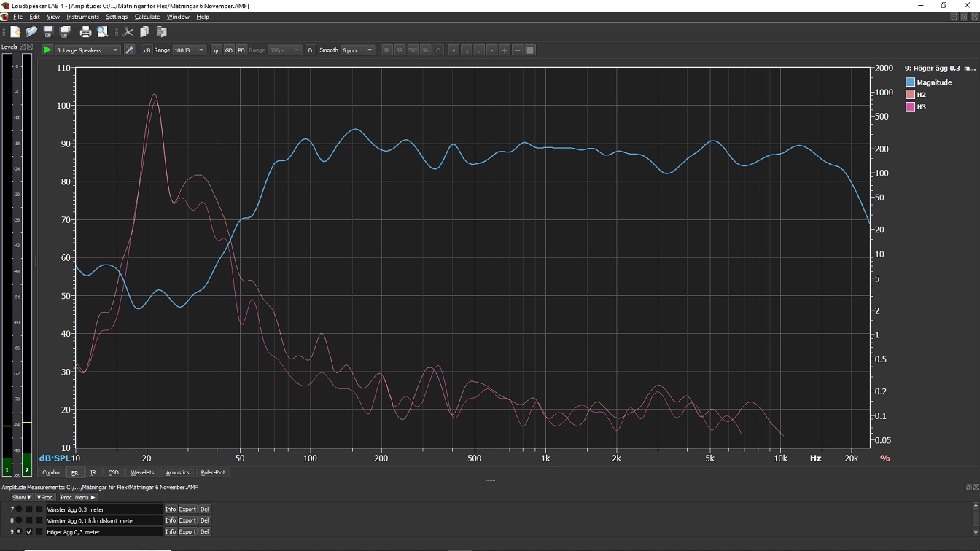Toggle PD phase delay button
Viewport: 980px width, 551px height.
click(x=241, y=50)
